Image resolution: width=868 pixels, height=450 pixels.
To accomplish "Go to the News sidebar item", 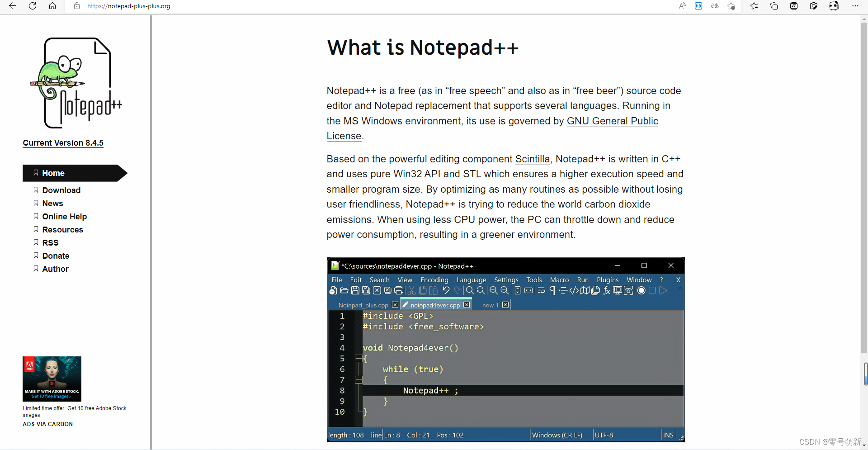I will click(x=52, y=204).
